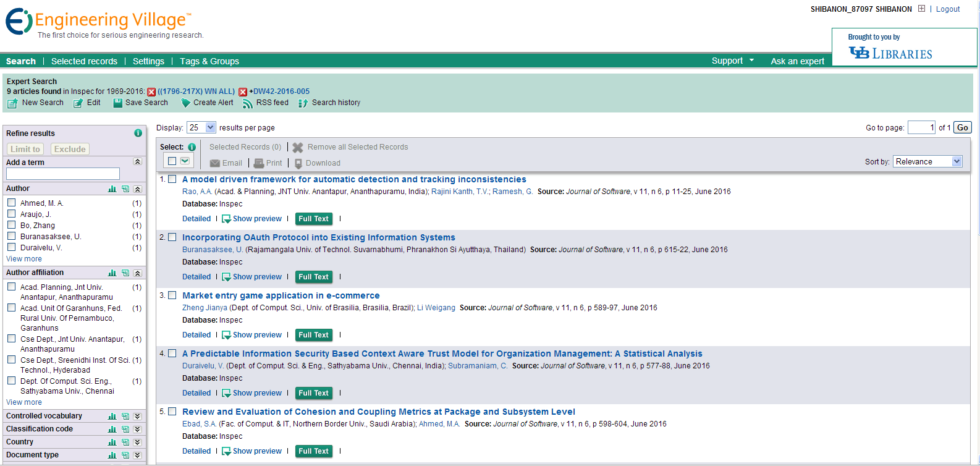This screenshot has height=466, width=980.
Task: Open the Sort by Relevance dropdown
Action: [928, 161]
